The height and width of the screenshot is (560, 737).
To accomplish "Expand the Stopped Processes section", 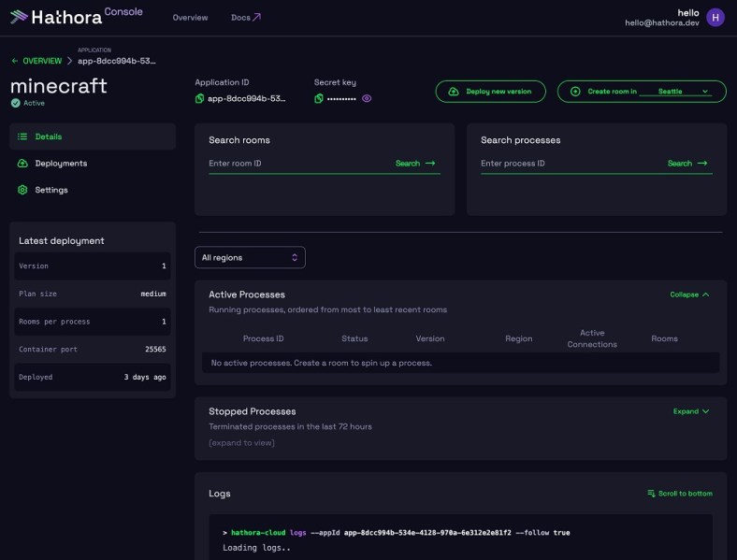I will pyautogui.click(x=691, y=411).
